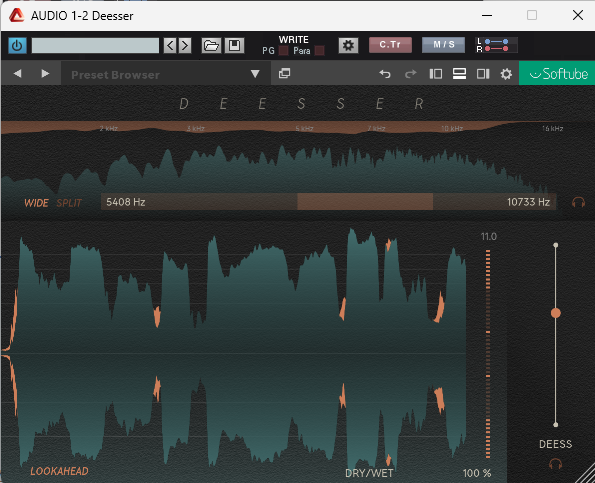Viewport: 595px width, 483px height.
Task: Enable the Para write checkbox
Action: pos(320,51)
